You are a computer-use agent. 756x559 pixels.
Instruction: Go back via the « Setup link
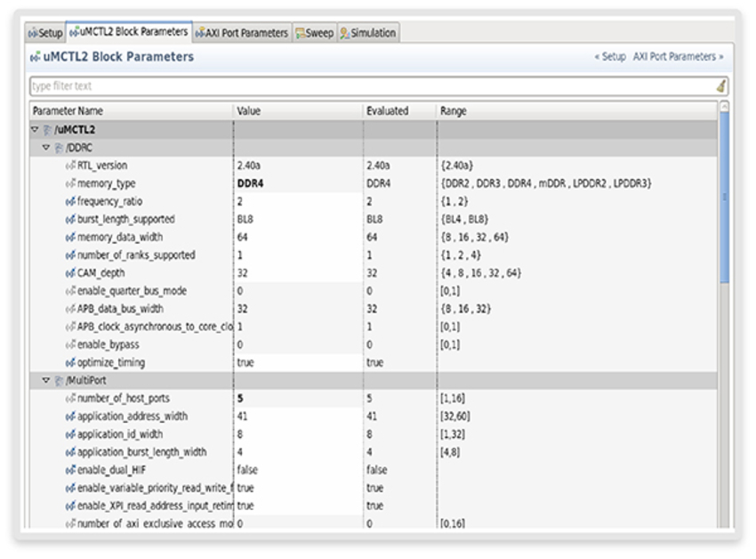pos(610,57)
